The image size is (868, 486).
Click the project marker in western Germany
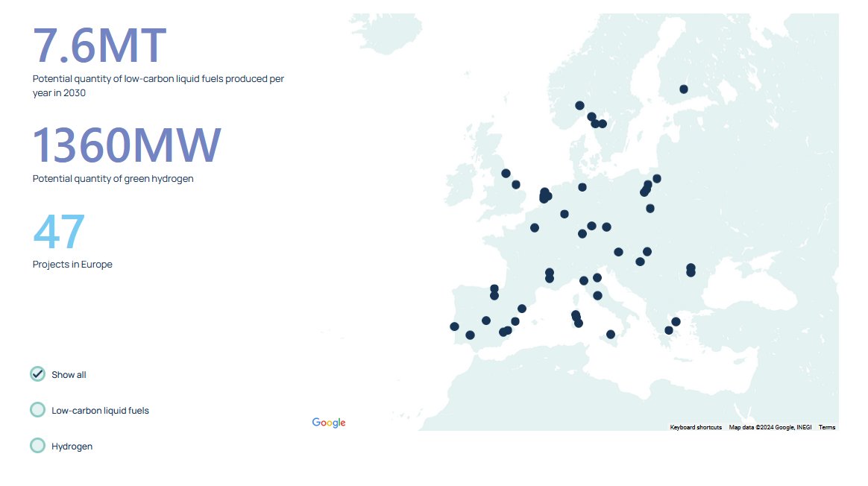tap(564, 214)
